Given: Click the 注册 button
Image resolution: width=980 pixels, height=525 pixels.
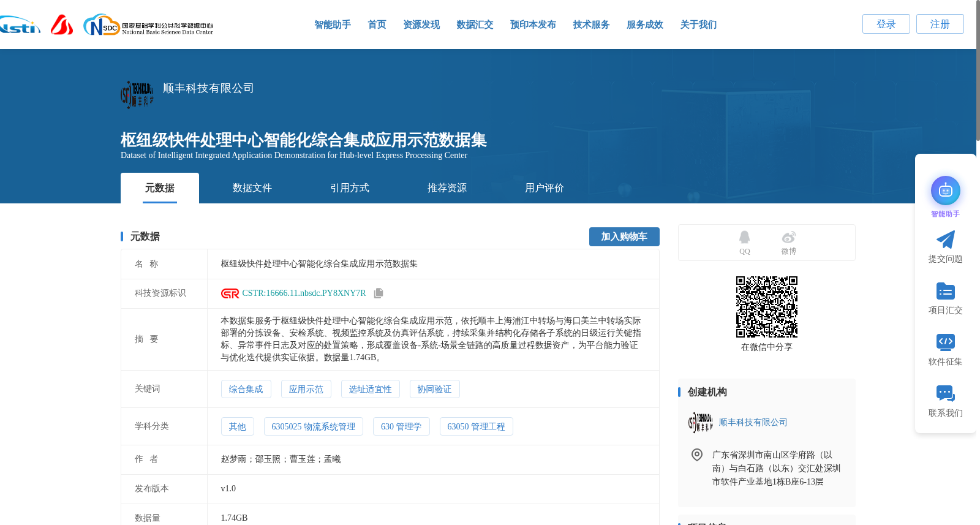Looking at the screenshot, I should (940, 24).
